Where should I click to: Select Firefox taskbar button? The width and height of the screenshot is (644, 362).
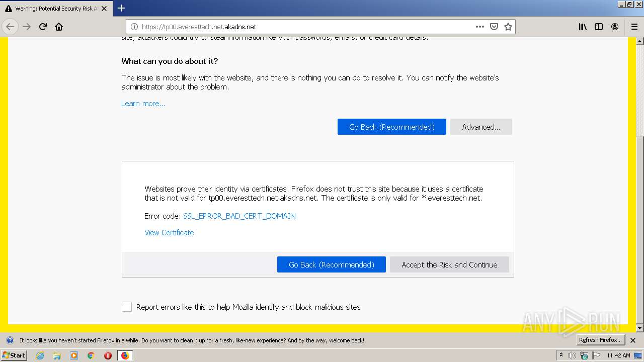(125, 355)
